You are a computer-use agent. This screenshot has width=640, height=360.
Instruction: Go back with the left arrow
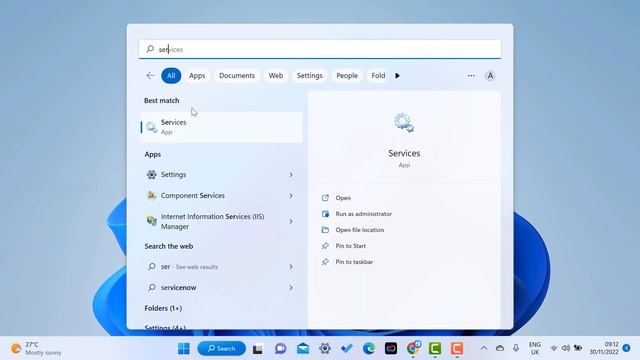click(150, 76)
